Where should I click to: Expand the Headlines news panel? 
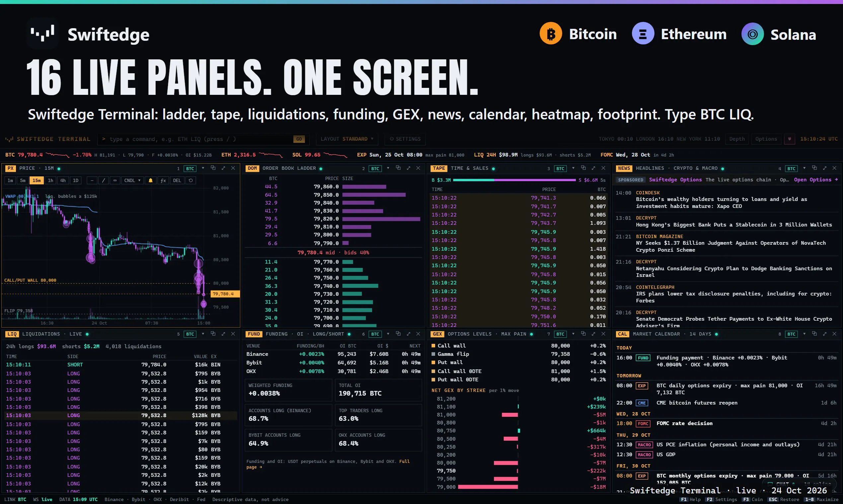[x=825, y=168]
